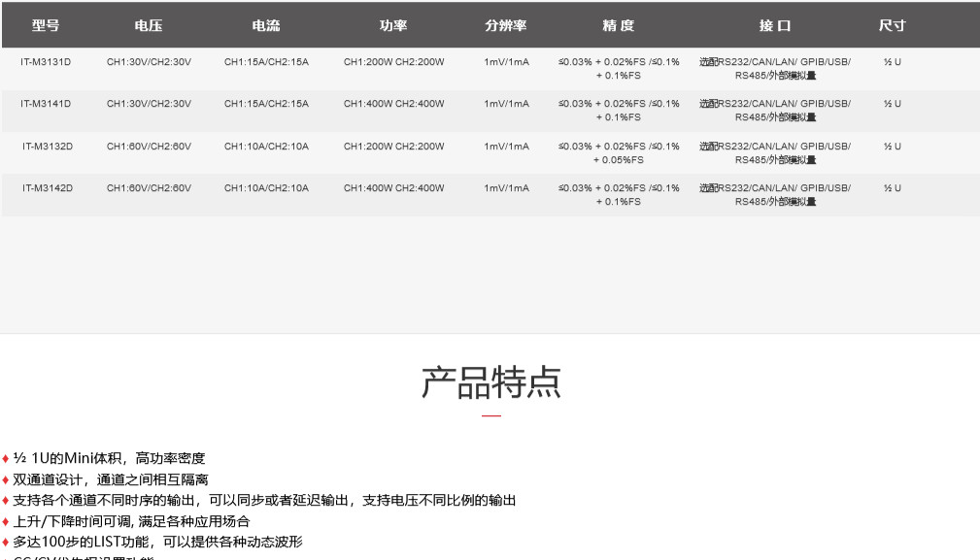Click the 型号 column header
The width and height of the screenshot is (980, 560).
(46, 26)
